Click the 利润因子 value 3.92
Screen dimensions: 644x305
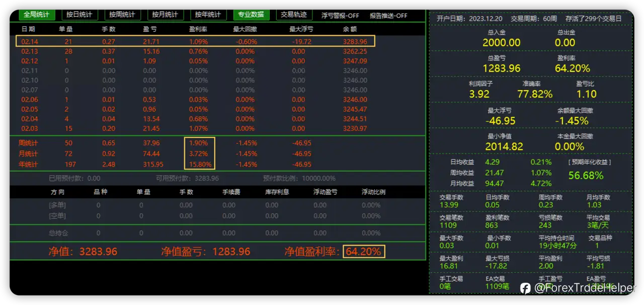coord(479,94)
